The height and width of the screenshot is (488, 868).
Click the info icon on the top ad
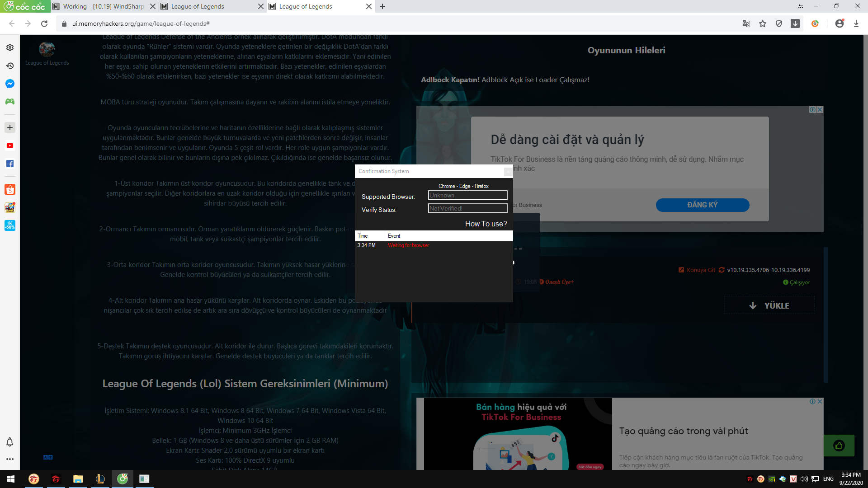coord(812,109)
